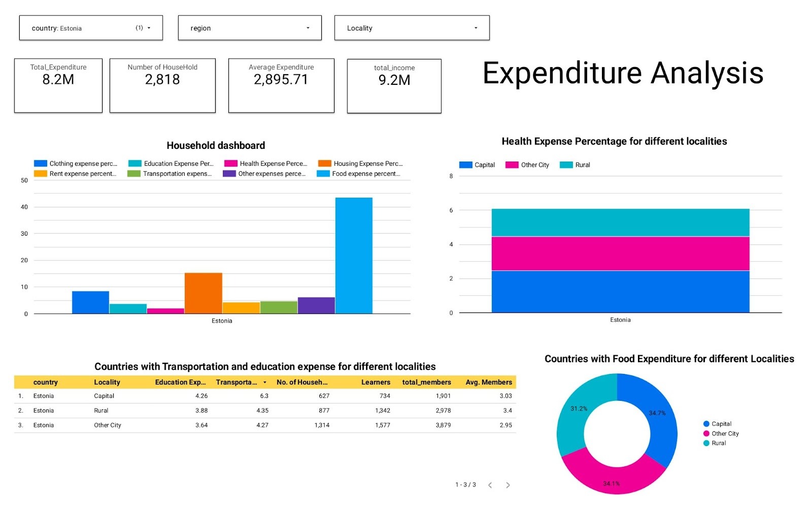
Task: Toggle Capital legend in Health Expense chart
Action: coord(466,165)
